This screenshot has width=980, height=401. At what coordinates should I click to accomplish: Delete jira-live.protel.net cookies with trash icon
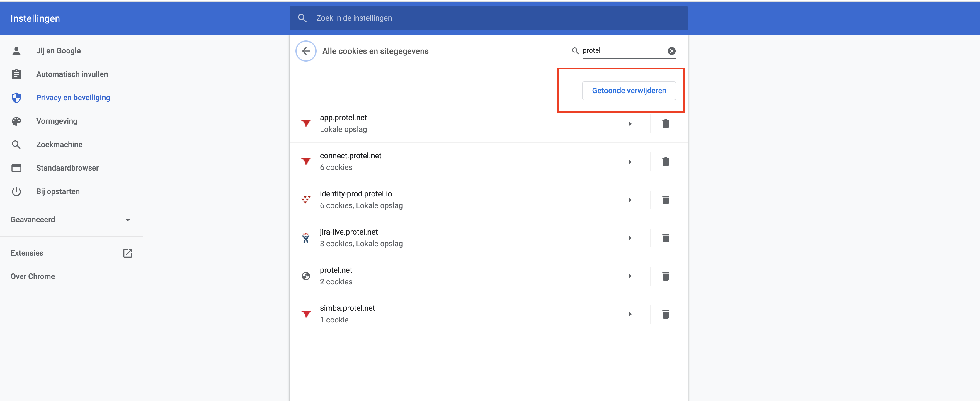point(665,238)
